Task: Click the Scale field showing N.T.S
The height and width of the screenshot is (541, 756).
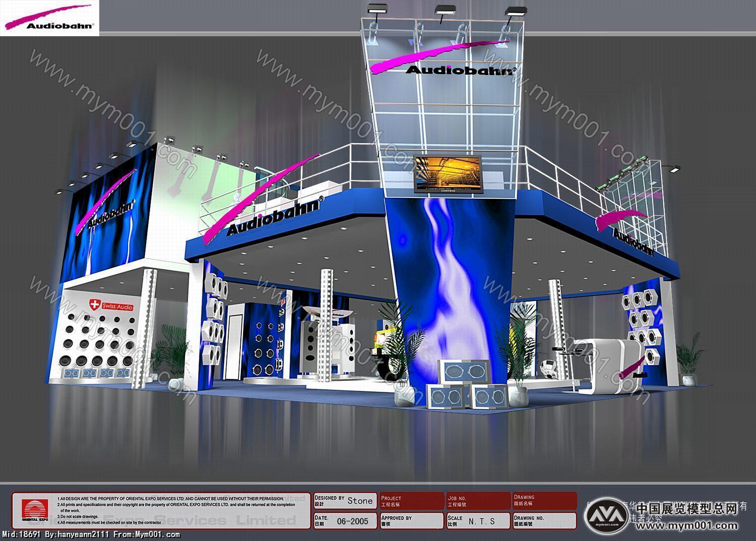Action: coord(478,521)
